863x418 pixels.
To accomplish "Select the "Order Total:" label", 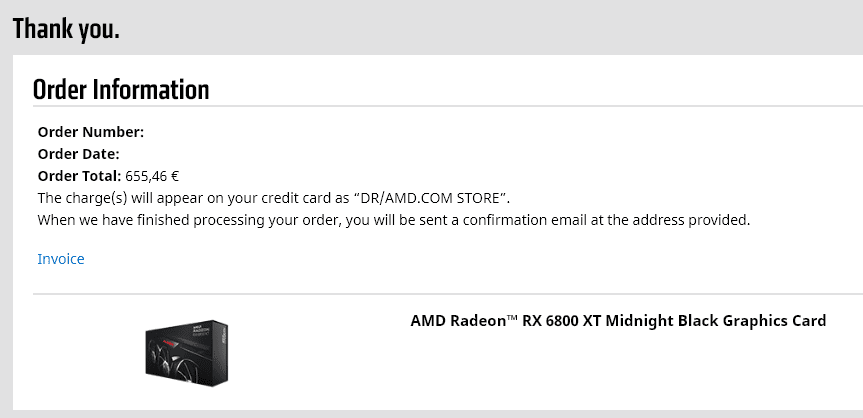I will coord(79,176).
